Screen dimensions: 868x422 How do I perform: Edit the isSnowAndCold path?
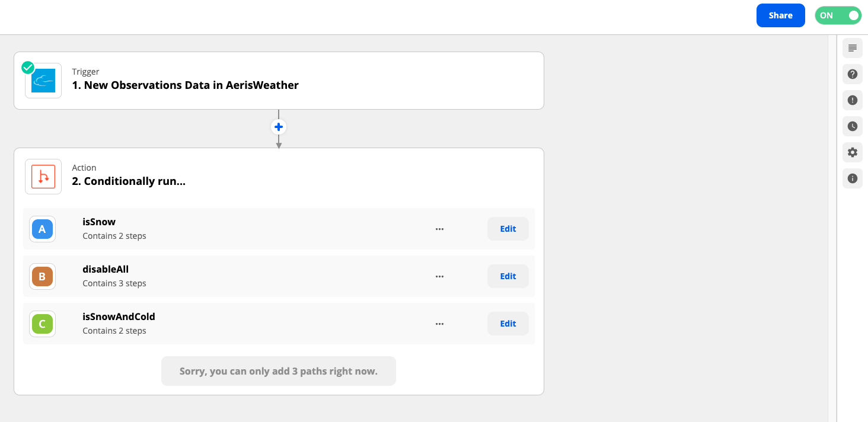click(508, 324)
